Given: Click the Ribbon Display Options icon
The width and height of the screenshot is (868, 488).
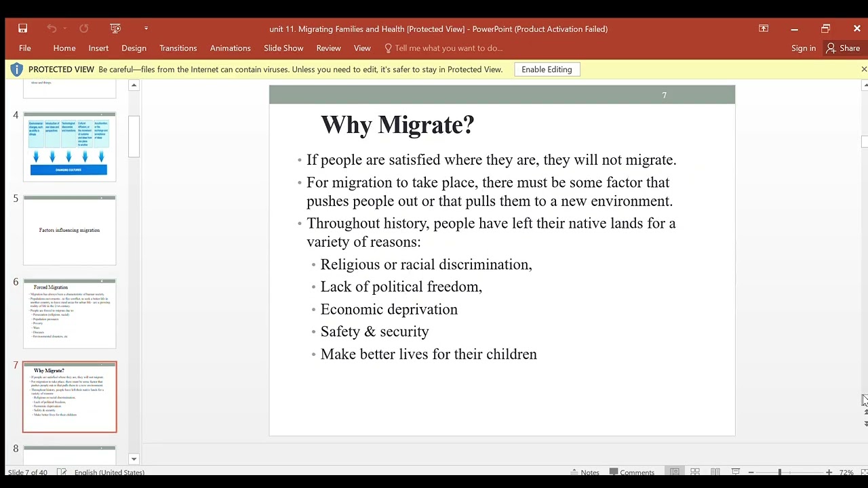Looking at the screenshot, I should click(x=764, y=28).
